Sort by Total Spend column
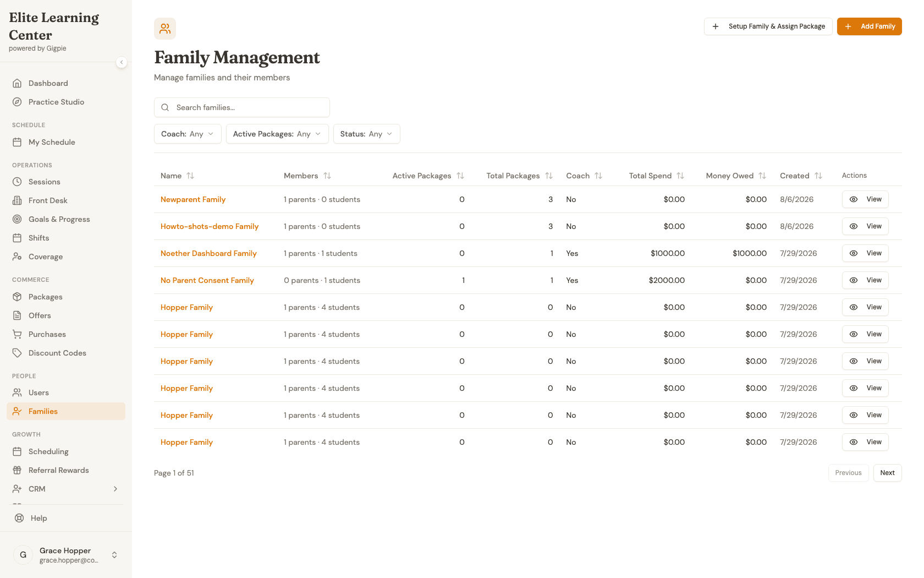Image resolution: width=924 pixels, height=578 pixels. tap(657, 176)
